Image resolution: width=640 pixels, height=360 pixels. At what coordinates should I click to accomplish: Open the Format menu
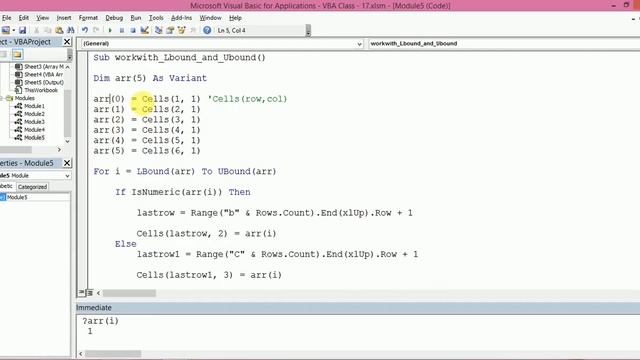pyautogui.click(x=88, y=18)
